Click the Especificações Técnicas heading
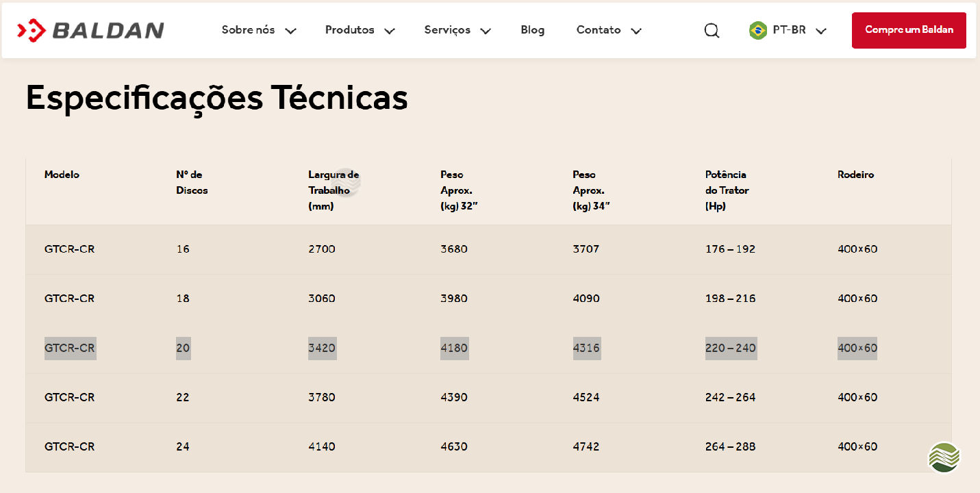This screenshot has height=493, width=980. click(216, 98)
